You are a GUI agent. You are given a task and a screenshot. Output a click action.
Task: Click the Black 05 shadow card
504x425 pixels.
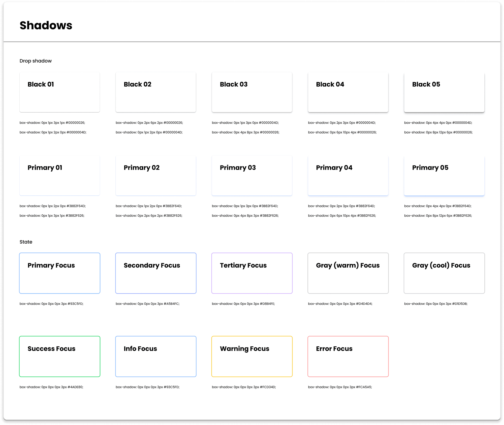444,92
